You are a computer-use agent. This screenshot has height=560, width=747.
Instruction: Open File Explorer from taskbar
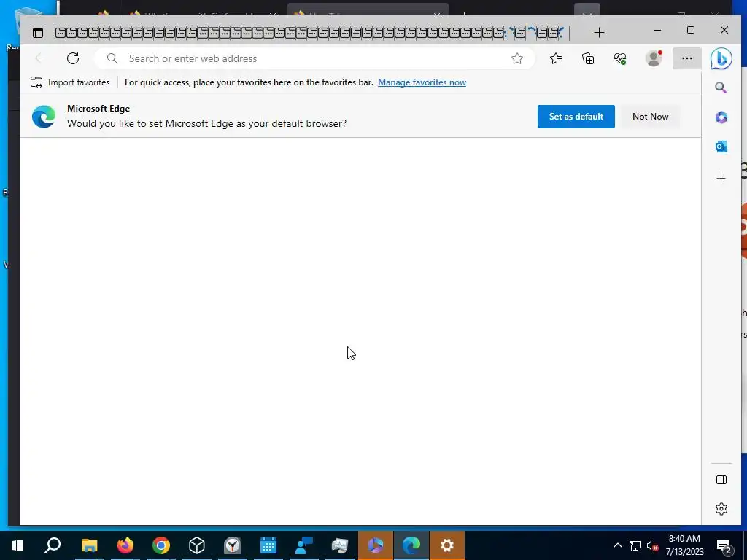89,545
